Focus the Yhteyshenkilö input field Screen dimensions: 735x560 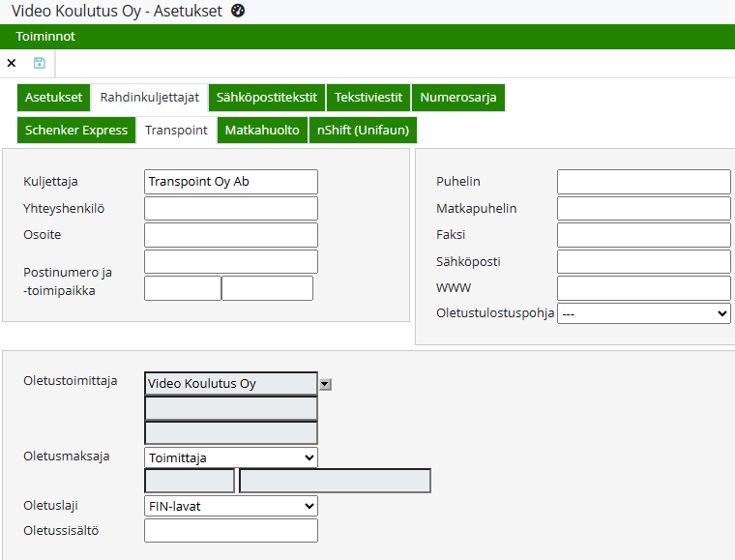(230, 208)
